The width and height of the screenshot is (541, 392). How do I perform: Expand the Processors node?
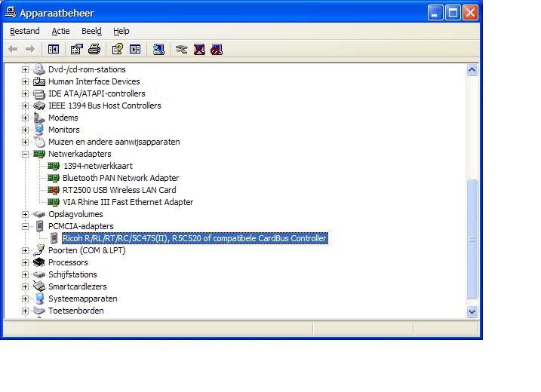(x=25, y=262)
